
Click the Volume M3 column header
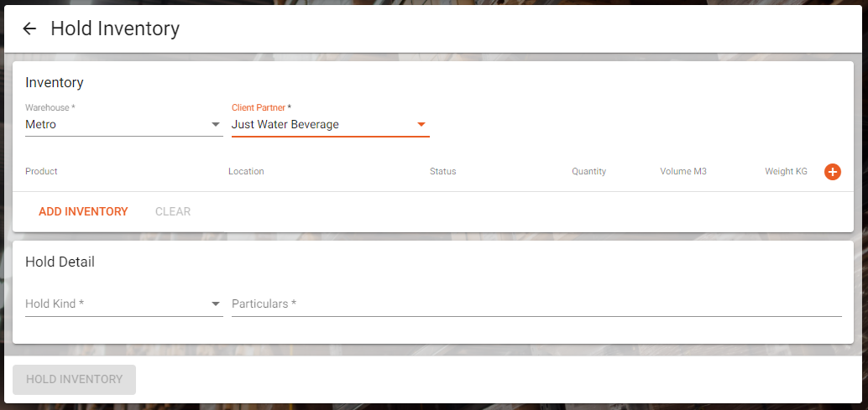point(683,171)
